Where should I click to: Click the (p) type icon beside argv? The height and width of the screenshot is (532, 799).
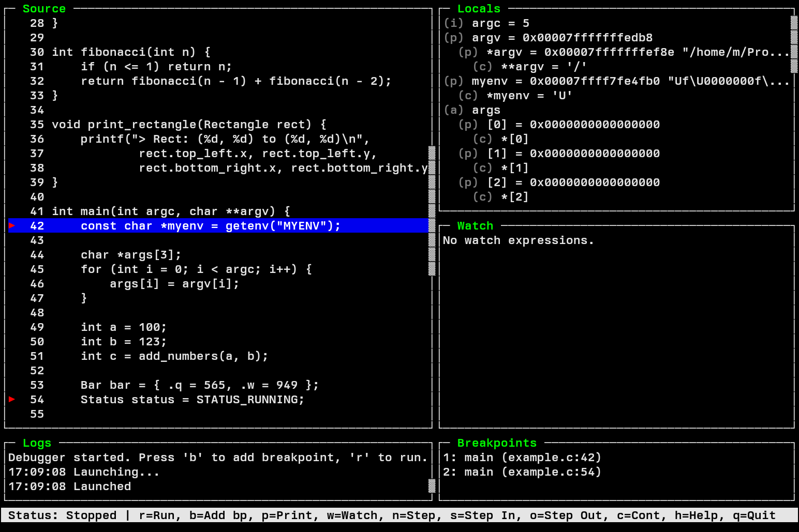click(453, 38)
